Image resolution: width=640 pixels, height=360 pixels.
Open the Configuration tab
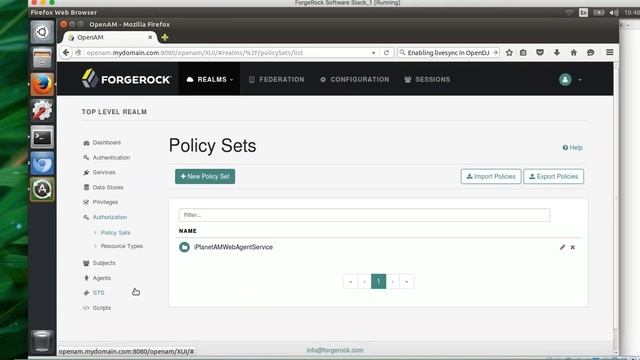[x=355, y=79]
